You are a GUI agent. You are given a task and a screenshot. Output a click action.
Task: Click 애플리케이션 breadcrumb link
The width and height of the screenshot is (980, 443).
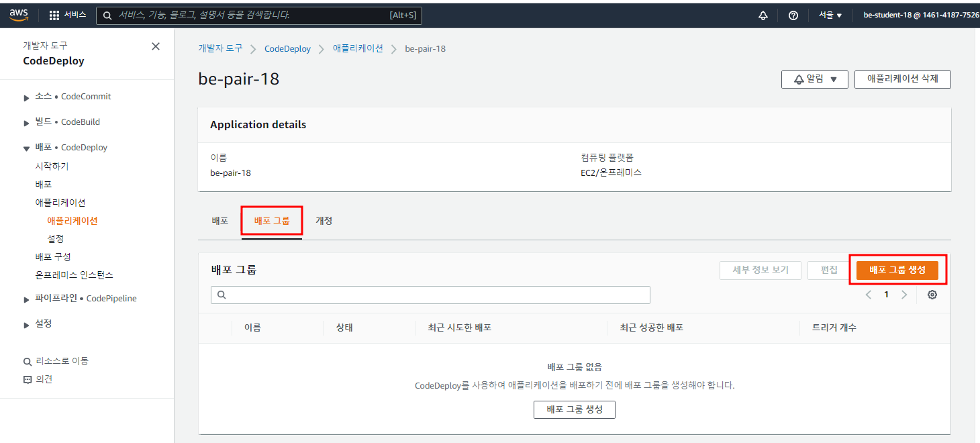tap(358, 48)
